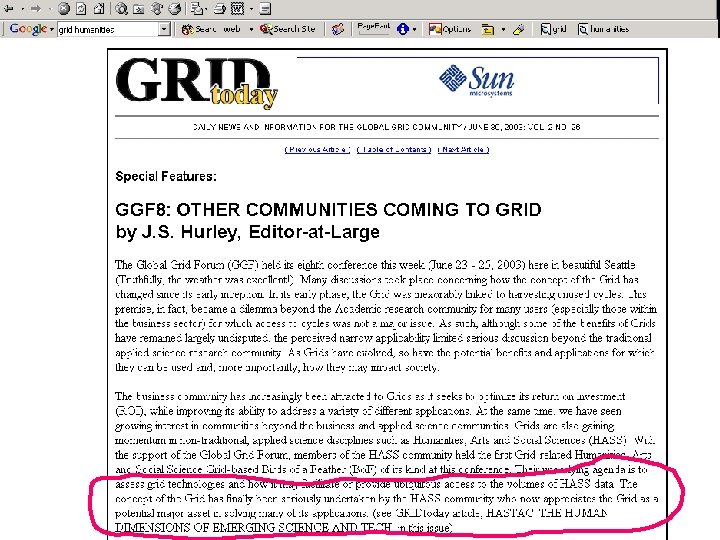Click the GRID today logo
The image size is (720, 540).
click(197, 83)
